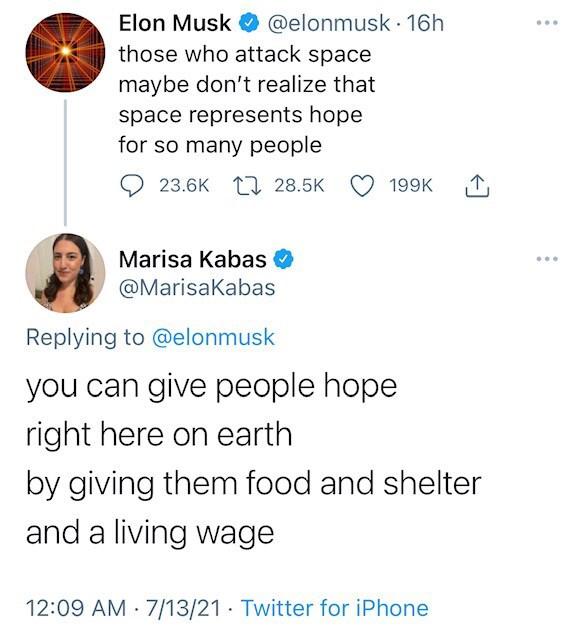
Task: Open Marisa Kabas's profile photo
Action: point(65,273)
